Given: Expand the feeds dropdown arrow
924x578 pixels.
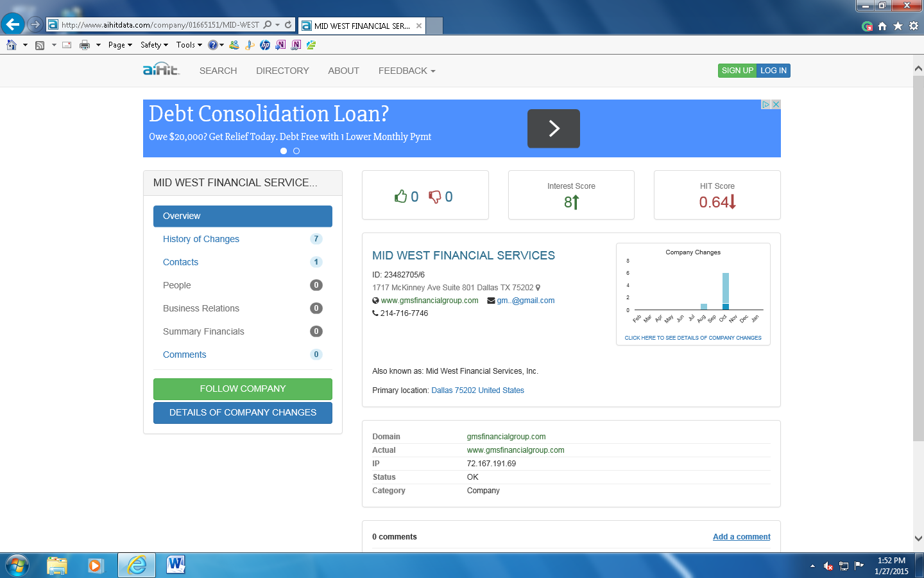Looking at the screenshot, I should [54, 45].
